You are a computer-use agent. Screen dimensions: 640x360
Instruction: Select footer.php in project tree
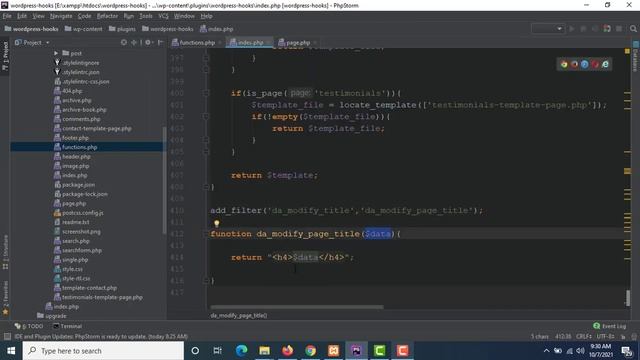tap(75, 138)
